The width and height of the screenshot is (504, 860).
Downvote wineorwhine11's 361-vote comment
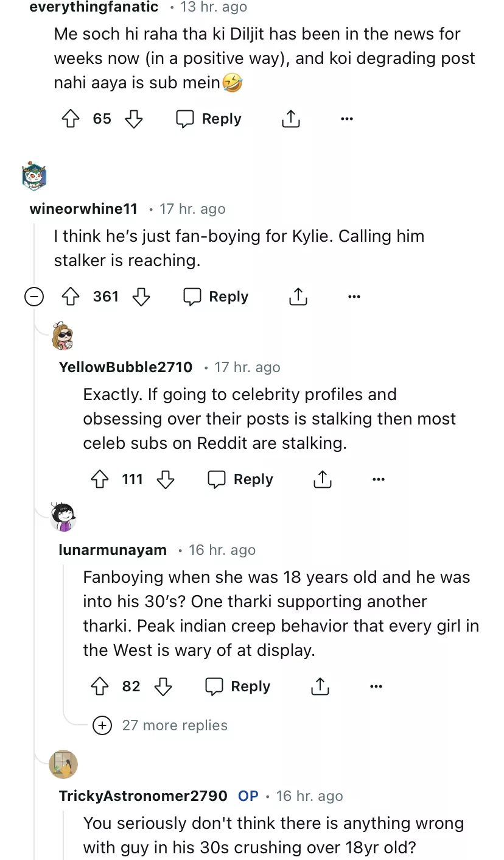141,297
